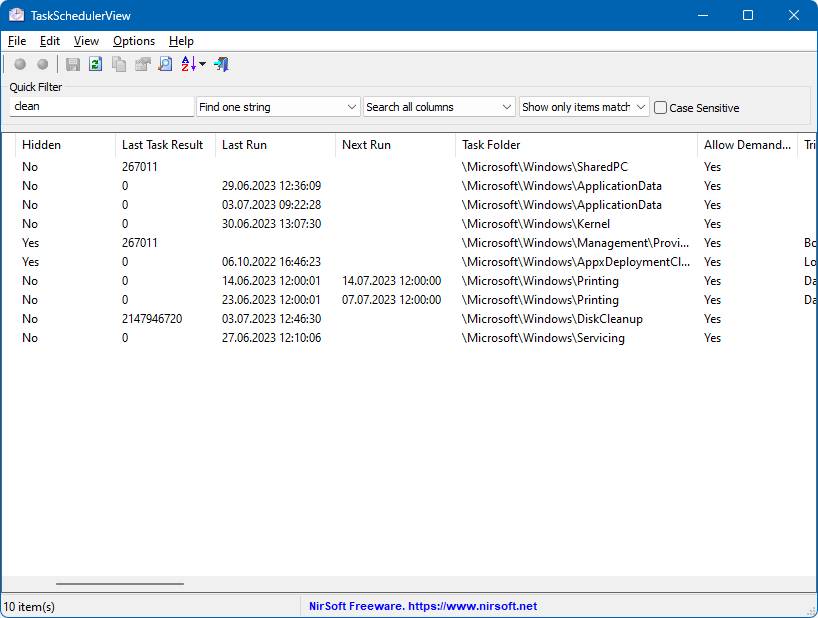Viewport: 818px width, 618px height.
Task: Click the Refresh toolbar icon
Action: [x=95, y=64]
